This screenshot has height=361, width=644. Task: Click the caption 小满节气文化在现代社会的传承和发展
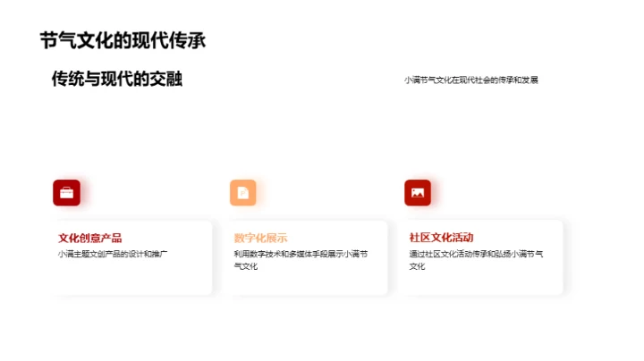471,80
